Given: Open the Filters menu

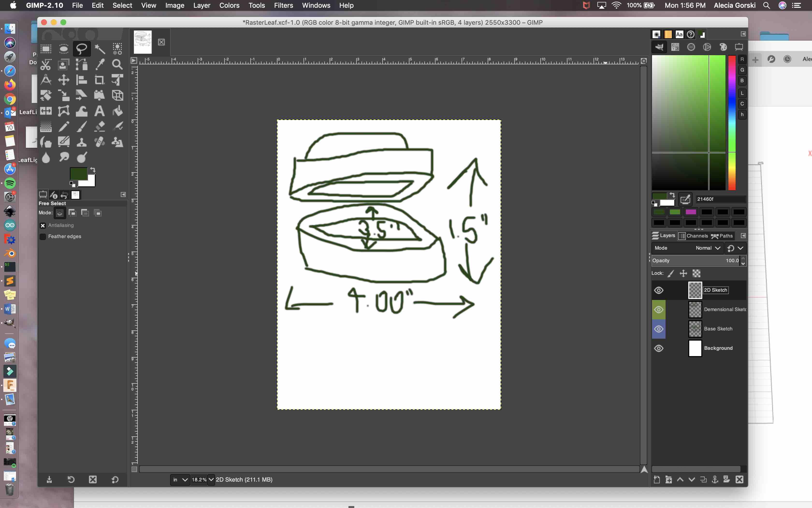Looking at the screenshot, I should (x=283, y=5).
